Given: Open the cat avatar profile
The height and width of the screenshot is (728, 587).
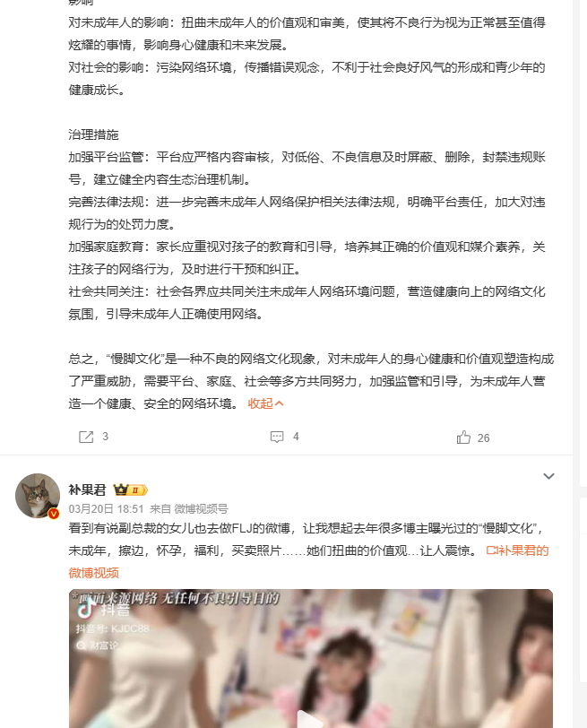Looking at the screenshot, I should tap(38, 496).
